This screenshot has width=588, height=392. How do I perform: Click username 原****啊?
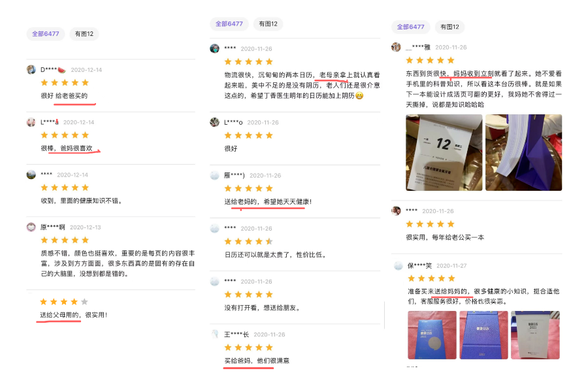point(52,227)
